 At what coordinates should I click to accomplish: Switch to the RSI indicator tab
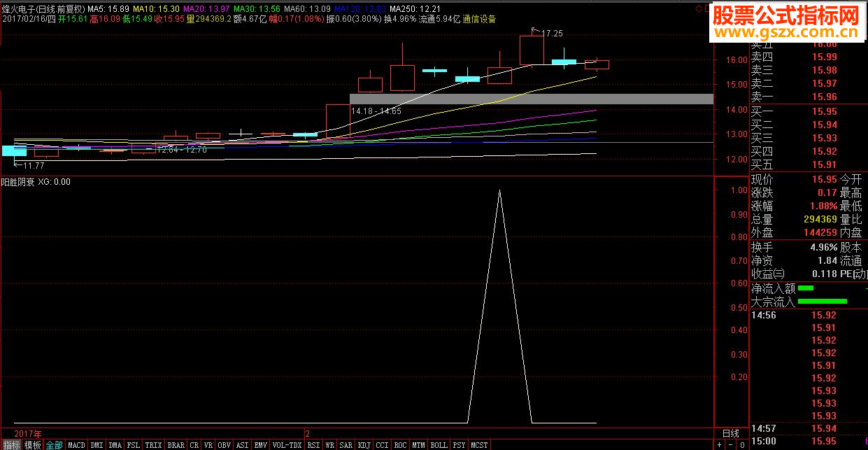[x=313, y=445]
